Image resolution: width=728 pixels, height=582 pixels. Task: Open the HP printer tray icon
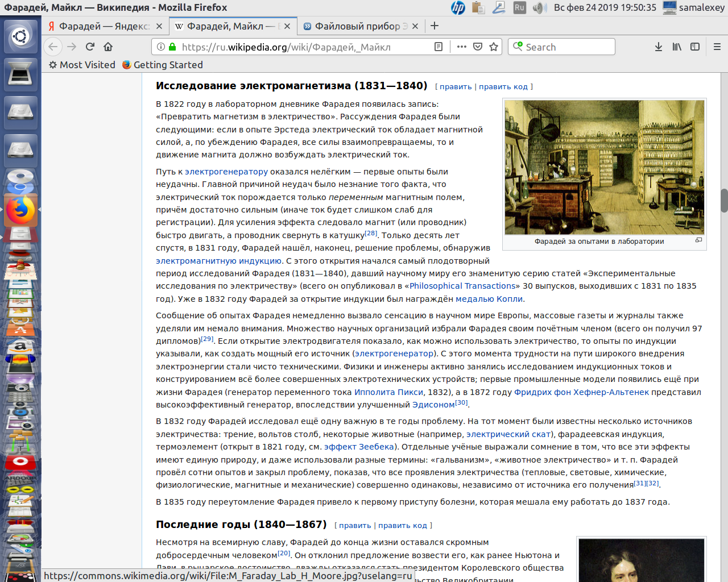[x=458, y=7]
